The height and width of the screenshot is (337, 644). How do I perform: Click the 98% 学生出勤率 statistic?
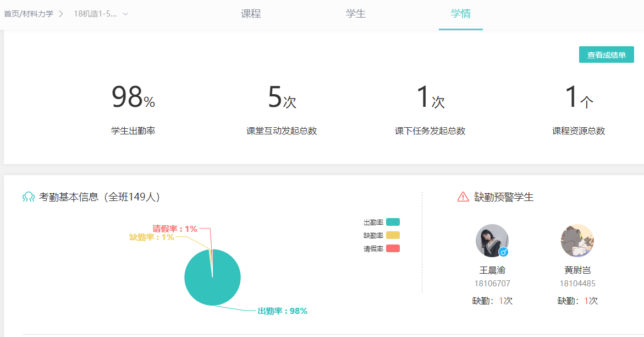pyautogui.click(x=133, y=98)
